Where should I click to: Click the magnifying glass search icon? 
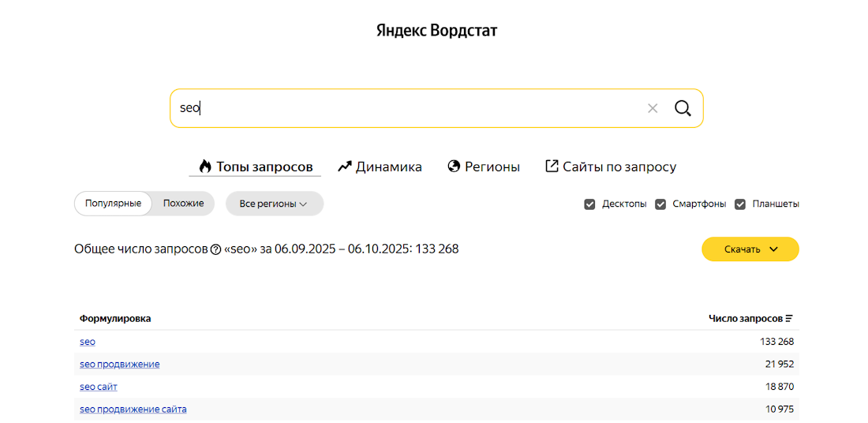click(683, 108)
